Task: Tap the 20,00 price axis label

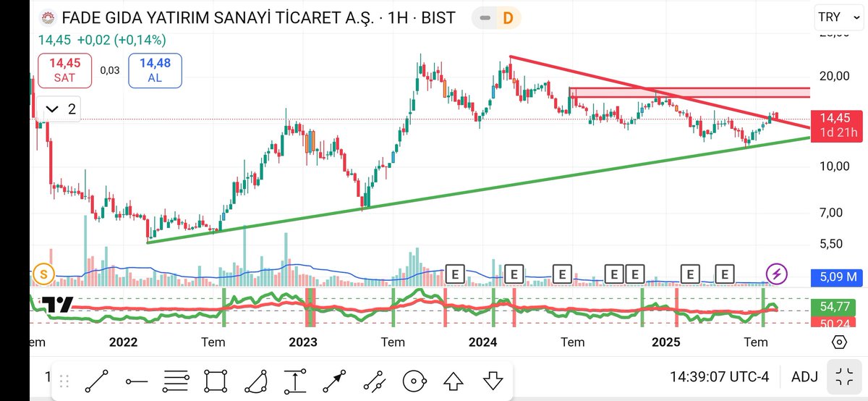Action: 833,75
